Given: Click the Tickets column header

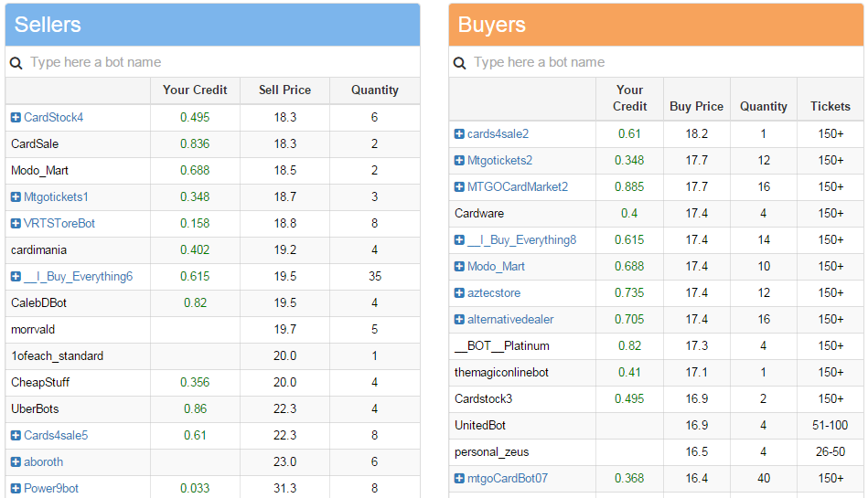Looking at the screenshot, I should click(x=830, y=106).
